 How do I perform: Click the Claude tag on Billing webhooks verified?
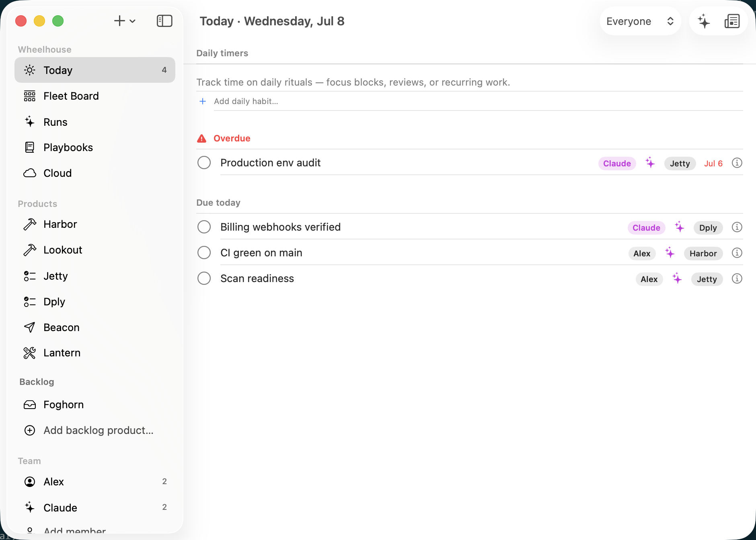point(646,228)
